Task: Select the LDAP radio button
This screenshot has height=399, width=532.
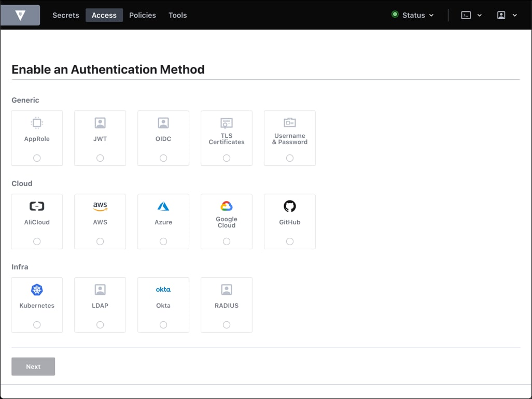Action: (100, 325)
